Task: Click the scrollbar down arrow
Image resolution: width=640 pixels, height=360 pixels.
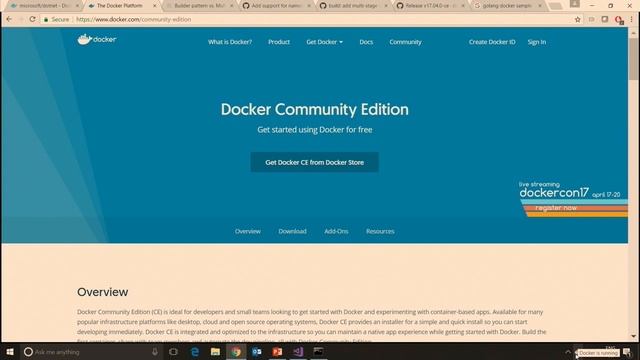Action: click(633, 337)
